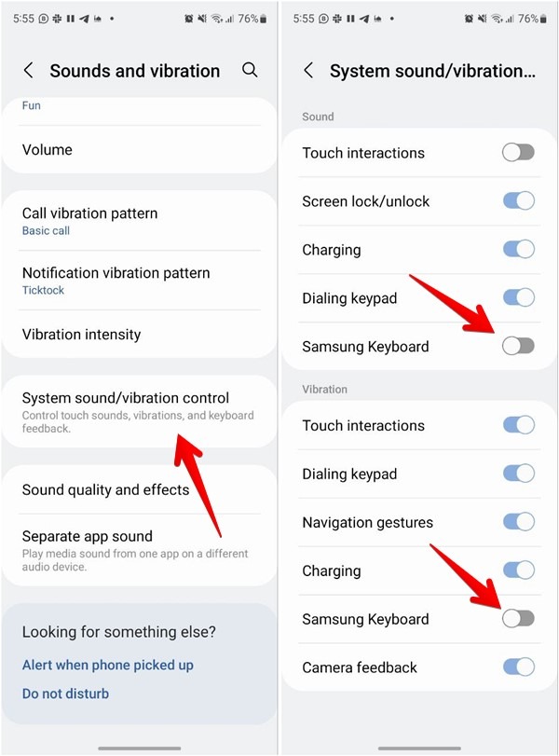Screen dimensions: 559x756
Task: Toggle Charging vibration off
Action: (518, 570)
